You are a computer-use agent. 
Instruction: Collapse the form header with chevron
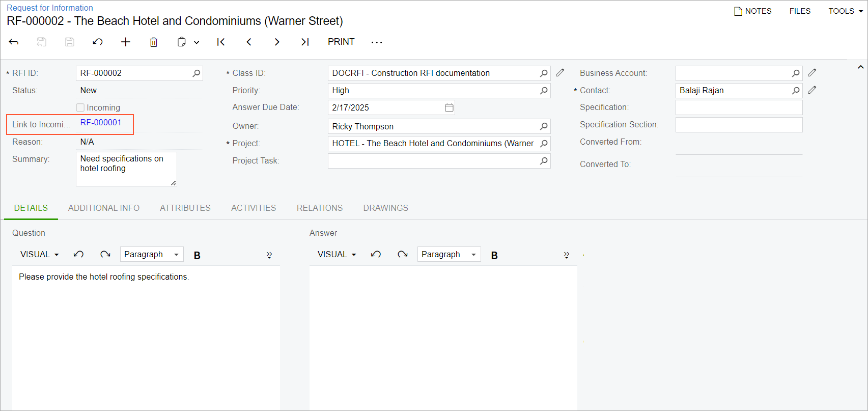(x=860, y=67)
